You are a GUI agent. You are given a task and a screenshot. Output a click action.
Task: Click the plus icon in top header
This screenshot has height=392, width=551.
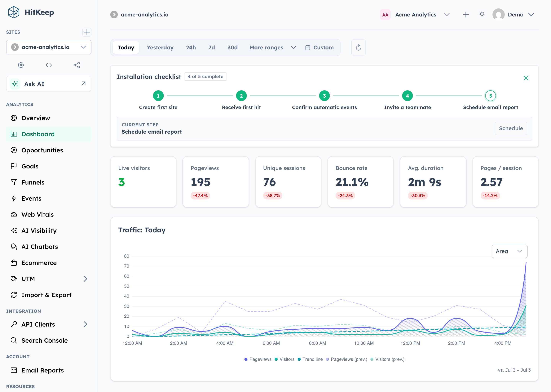tap(466, 15)
